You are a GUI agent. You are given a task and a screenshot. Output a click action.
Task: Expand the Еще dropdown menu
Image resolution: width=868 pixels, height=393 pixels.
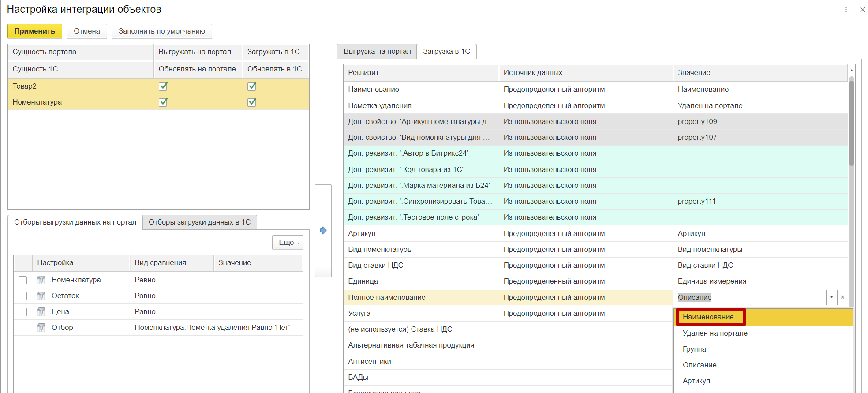(x=288, y=243)
